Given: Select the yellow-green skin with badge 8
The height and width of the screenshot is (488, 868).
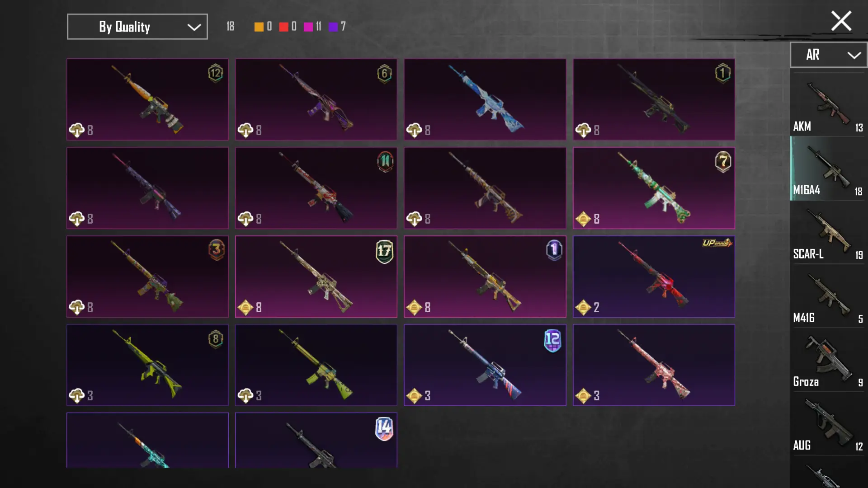Looking at the screenshot, I should (147, 365).
